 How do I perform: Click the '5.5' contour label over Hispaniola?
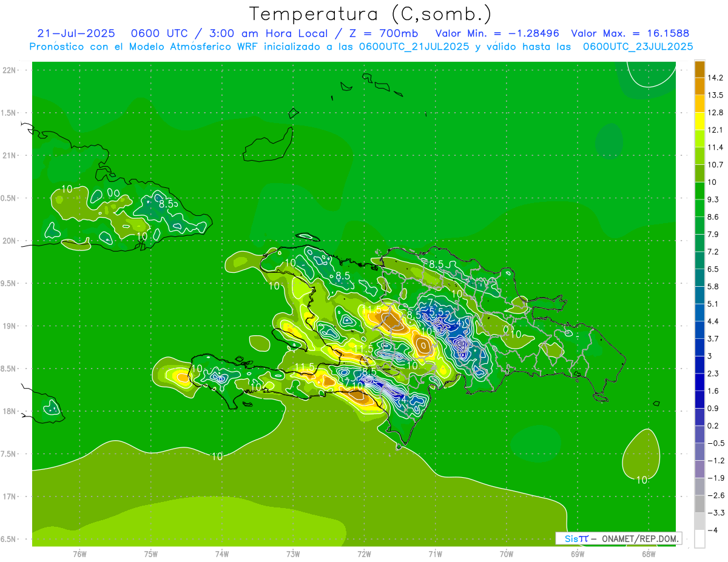coord(437,311)
